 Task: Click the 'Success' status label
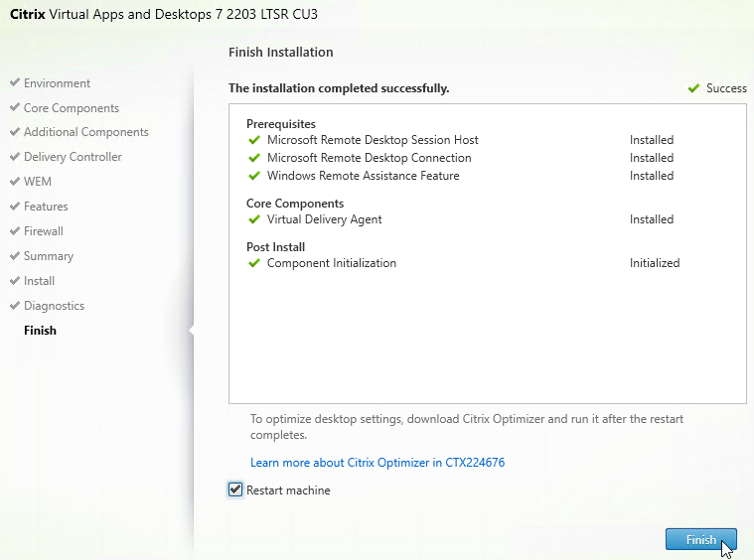(x=726, y=88)
